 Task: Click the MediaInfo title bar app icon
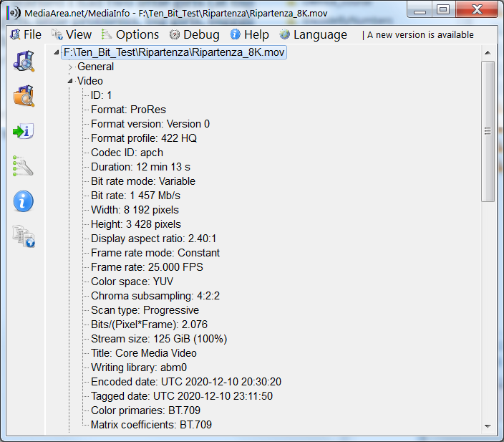14,13
